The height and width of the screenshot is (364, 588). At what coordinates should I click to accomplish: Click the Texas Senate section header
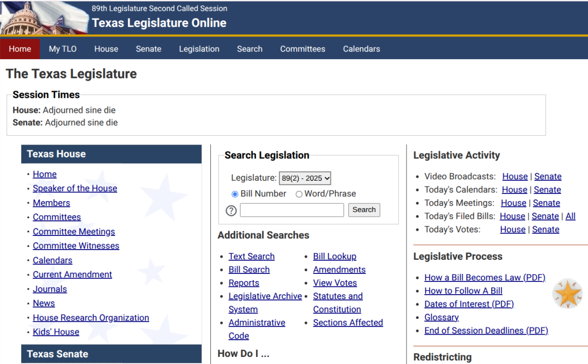click(x=112, y=354)
